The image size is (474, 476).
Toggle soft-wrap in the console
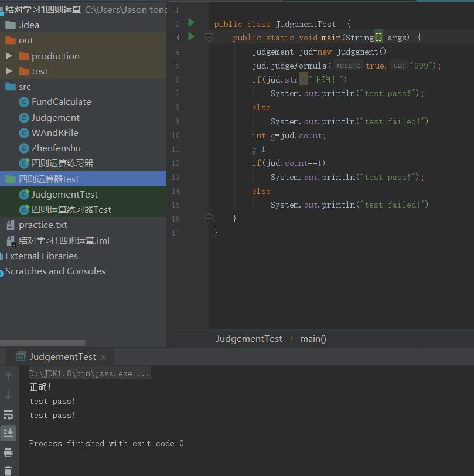8,414
